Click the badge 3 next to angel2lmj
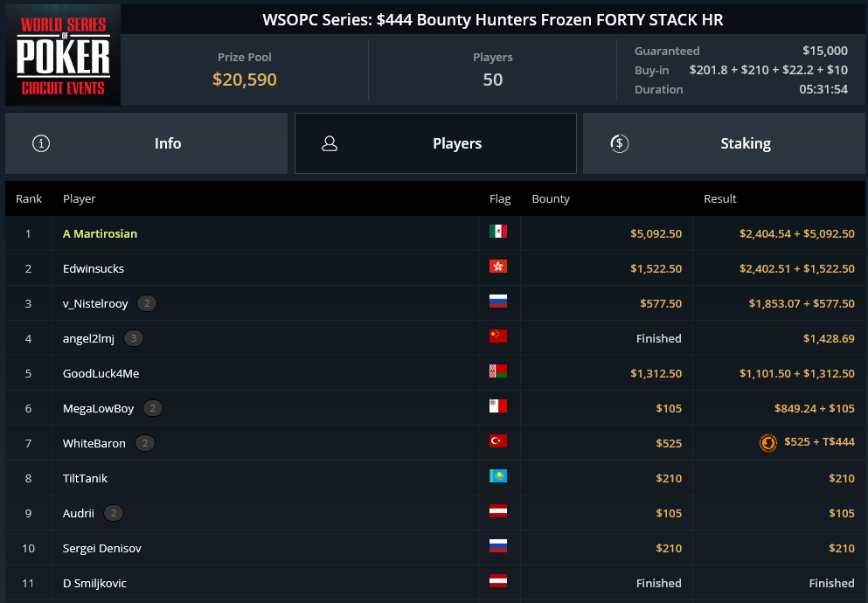The image size is (868, 603). pos(134,338)
